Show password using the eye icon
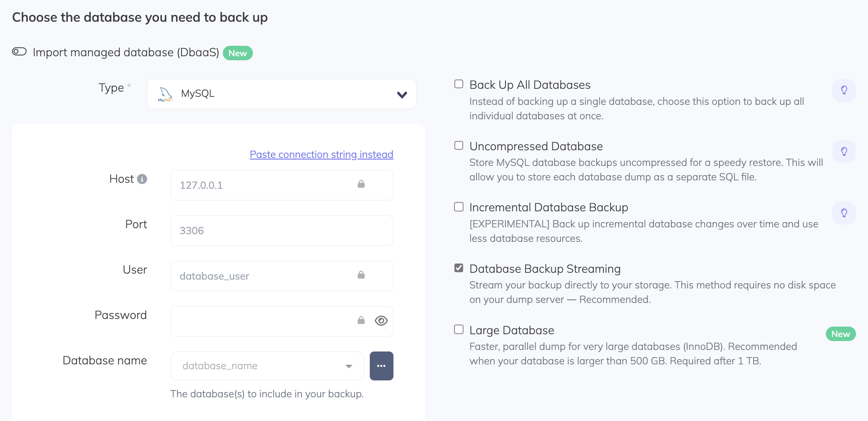Image resolution: width=868 pixels, height=421 pixels. coord(381,321)
